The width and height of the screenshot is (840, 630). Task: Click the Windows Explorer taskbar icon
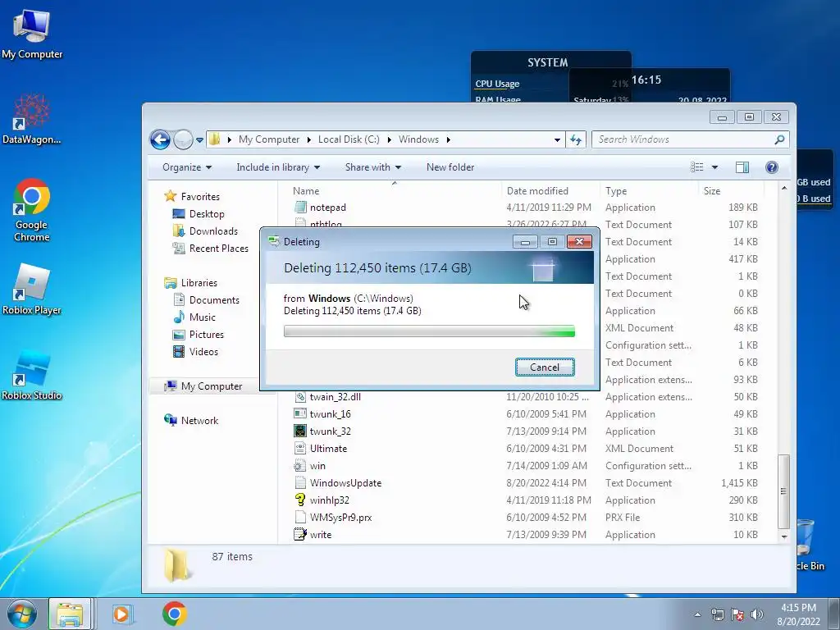71,614
